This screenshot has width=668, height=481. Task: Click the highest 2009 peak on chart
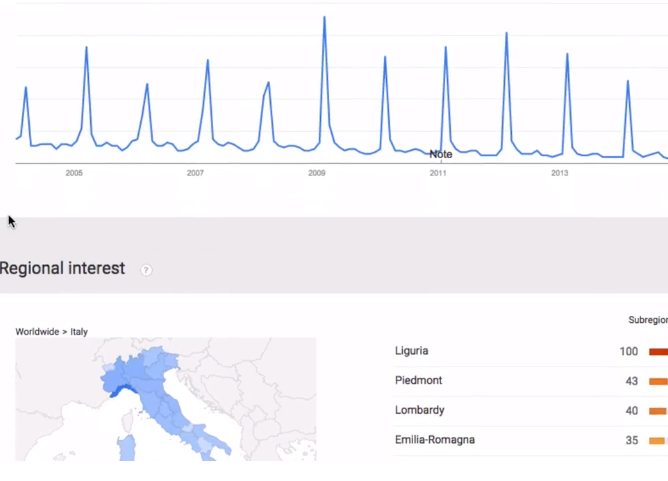coord(325,17)
